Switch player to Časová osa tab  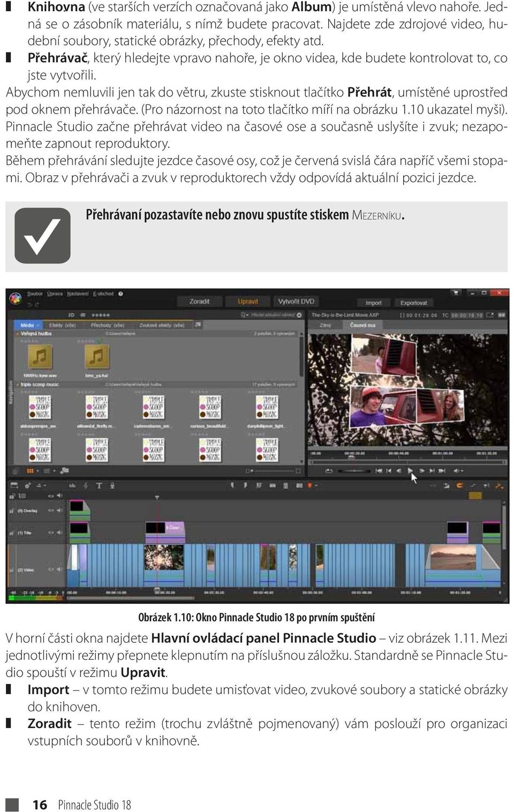[x=362, y=325]
